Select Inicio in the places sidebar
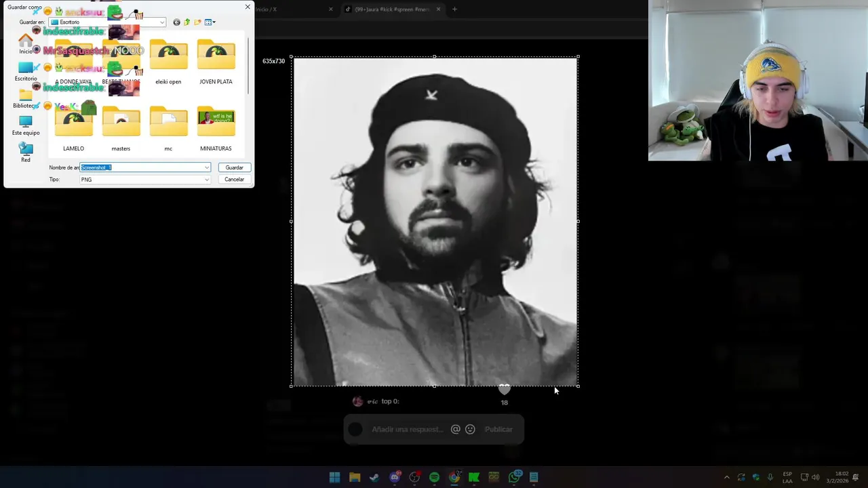 click(x=26, y=43)
